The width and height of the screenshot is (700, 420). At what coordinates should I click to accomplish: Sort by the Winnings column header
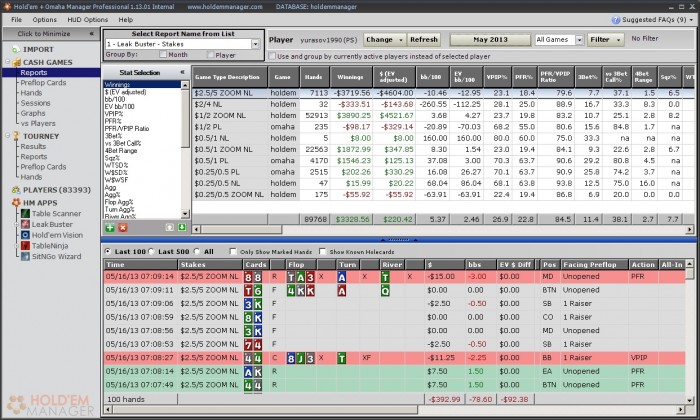pos(350,77)
